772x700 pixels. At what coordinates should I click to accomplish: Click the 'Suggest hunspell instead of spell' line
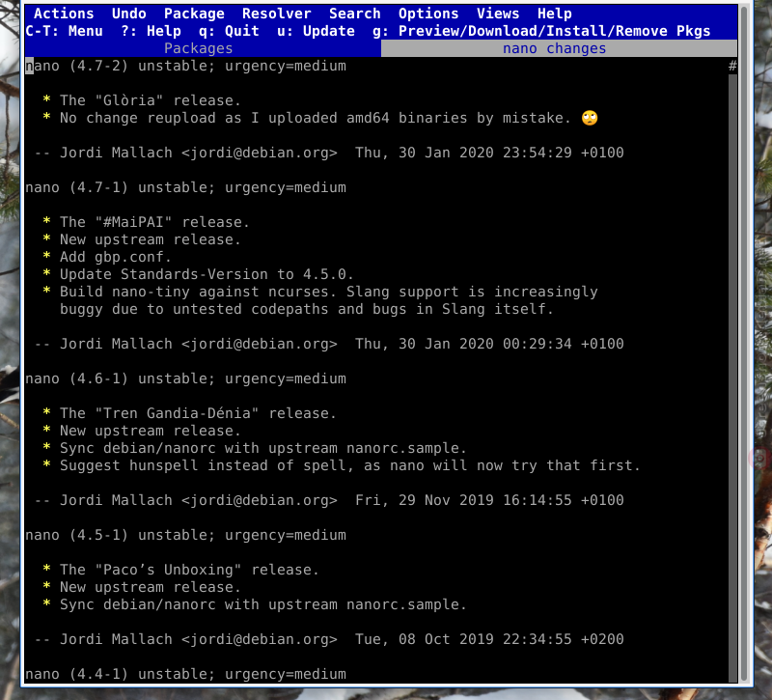click(342, 465)
